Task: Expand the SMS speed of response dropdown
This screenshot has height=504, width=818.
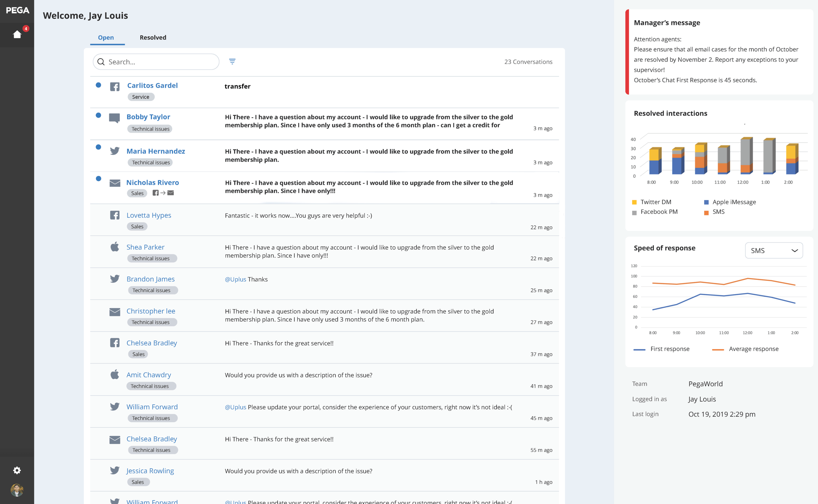Action: 774,250
